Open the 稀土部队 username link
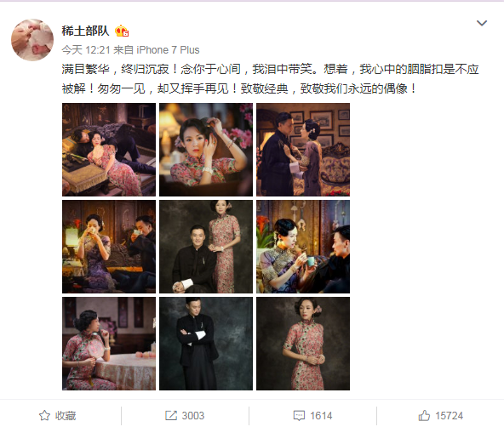Image resolution: width=504 pixels, height=427 pixels. [x=85, y=31]
